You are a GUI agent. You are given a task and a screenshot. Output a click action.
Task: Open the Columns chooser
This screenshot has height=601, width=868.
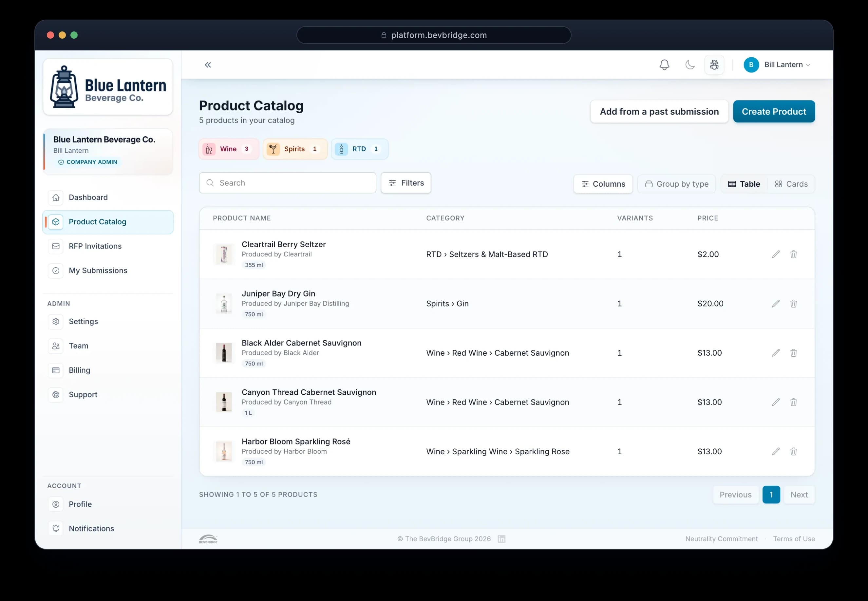coord(603,184)
